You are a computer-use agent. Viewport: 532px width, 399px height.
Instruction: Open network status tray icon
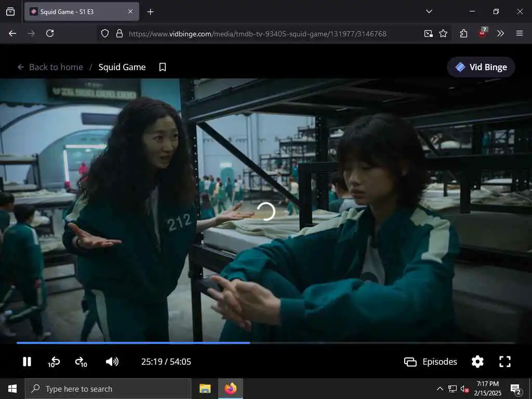click(x=453, y=389)
